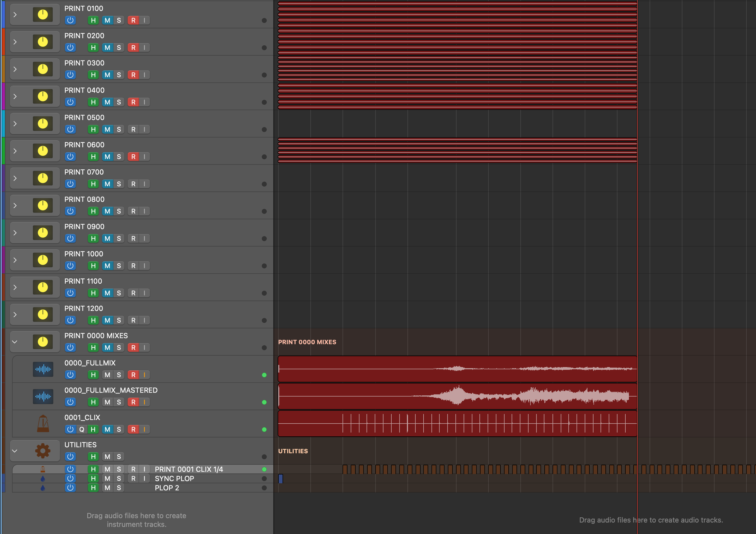Collapse the UTILITIES track stack

[x=15, y=451]
